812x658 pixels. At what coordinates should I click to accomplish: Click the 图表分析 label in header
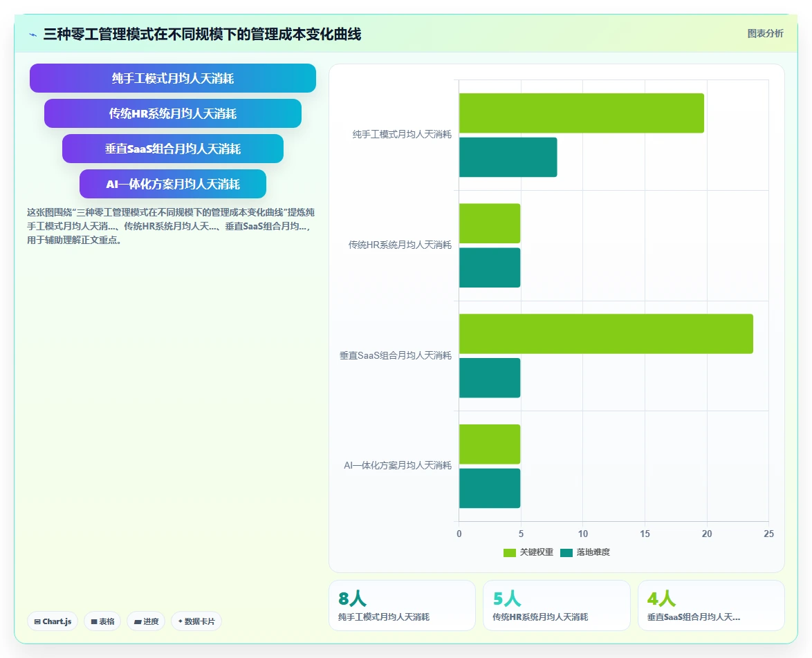pyautogui.click(x=765, y=34)
